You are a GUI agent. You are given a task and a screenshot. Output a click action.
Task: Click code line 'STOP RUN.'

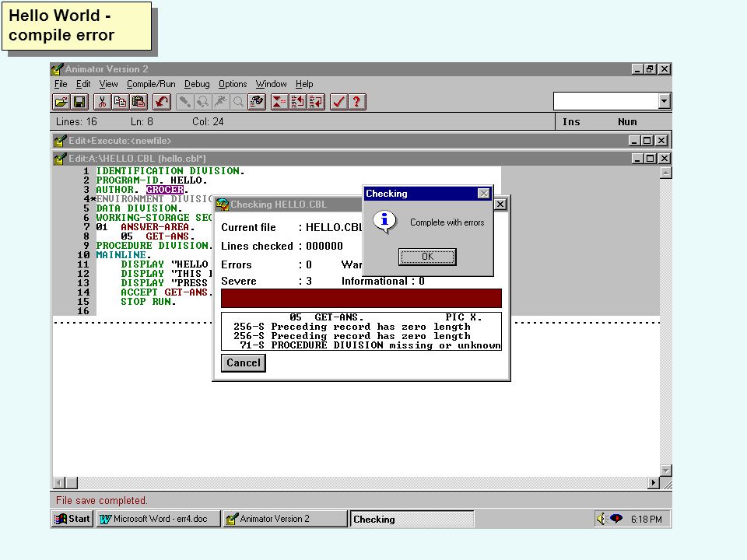149,302
